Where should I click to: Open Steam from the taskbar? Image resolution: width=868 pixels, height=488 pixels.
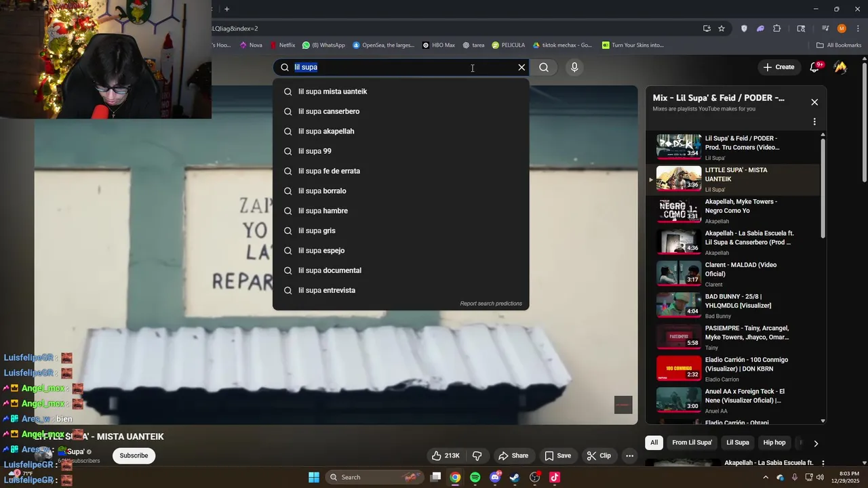(x=515, y=477)
